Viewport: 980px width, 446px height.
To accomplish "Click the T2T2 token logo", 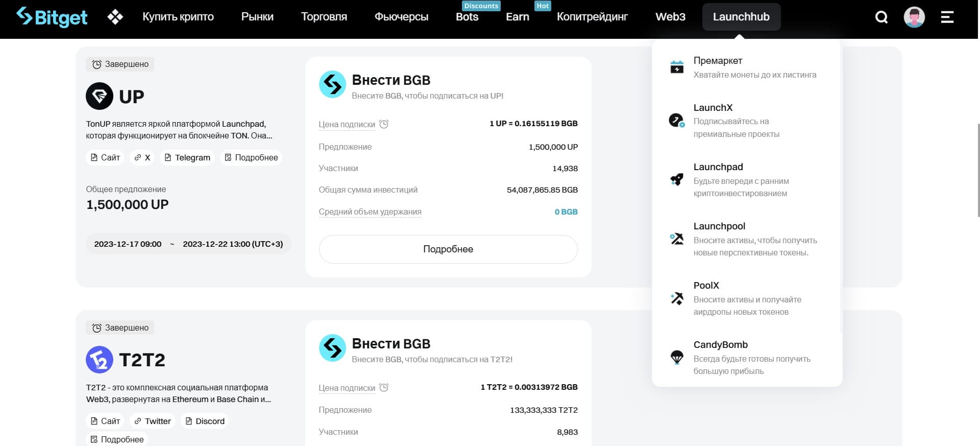I will click(x=100, y=360).
